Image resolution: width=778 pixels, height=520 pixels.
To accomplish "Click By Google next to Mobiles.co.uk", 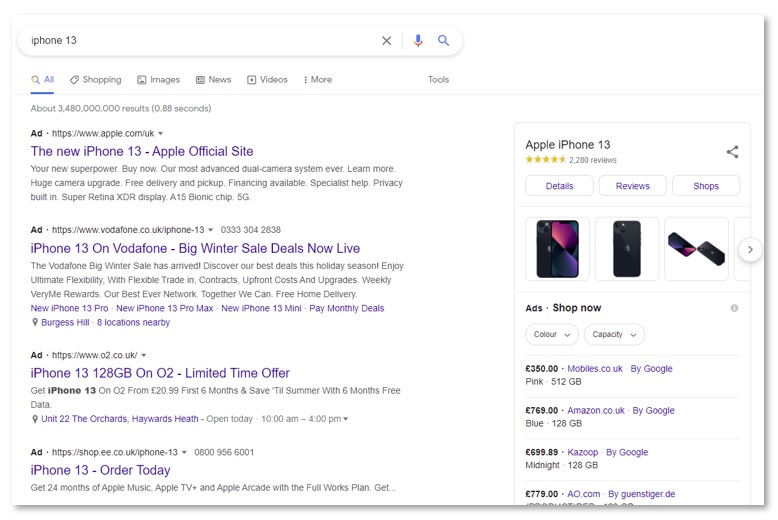I will [x=651, y=369].
